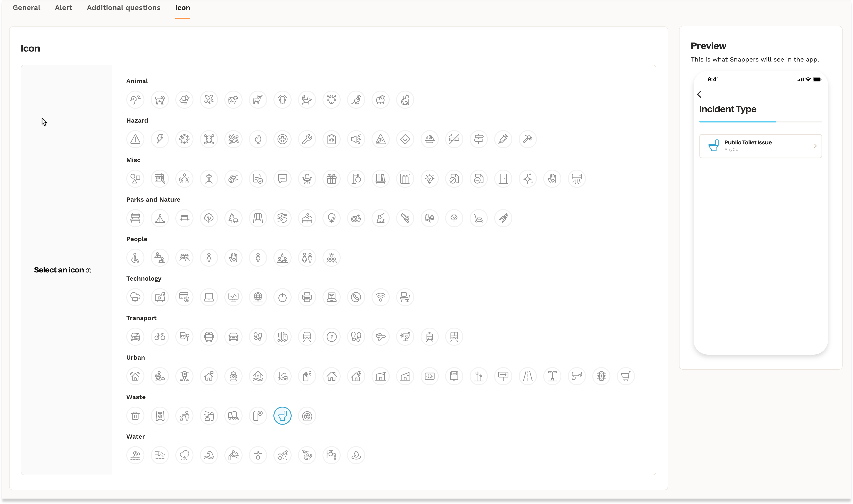Choose the bicycle icon in Transport
Screen dimensions: 853x504
[160, 337]
